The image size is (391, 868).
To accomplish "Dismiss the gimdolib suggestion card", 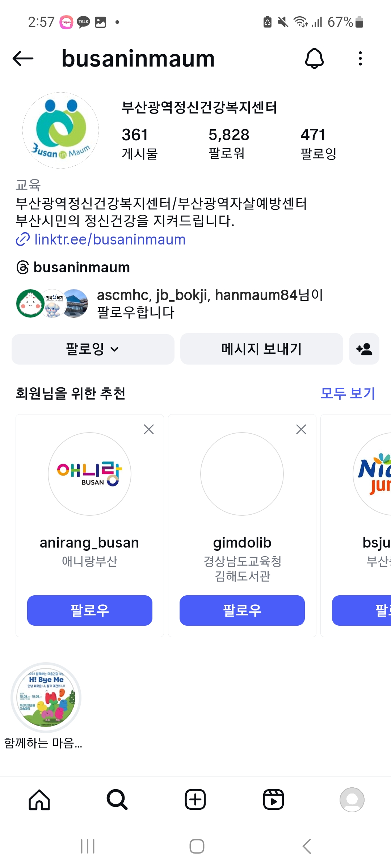I will point(301,429).
